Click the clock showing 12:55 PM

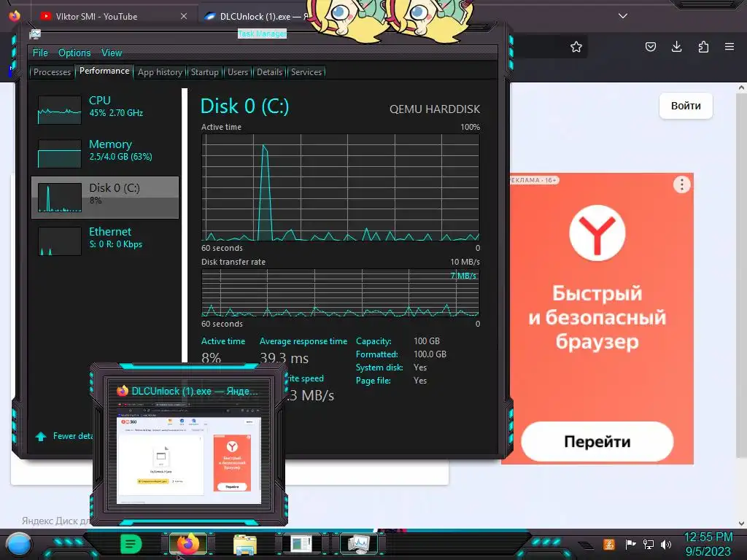pyautogui.click(x=708, y=537)
